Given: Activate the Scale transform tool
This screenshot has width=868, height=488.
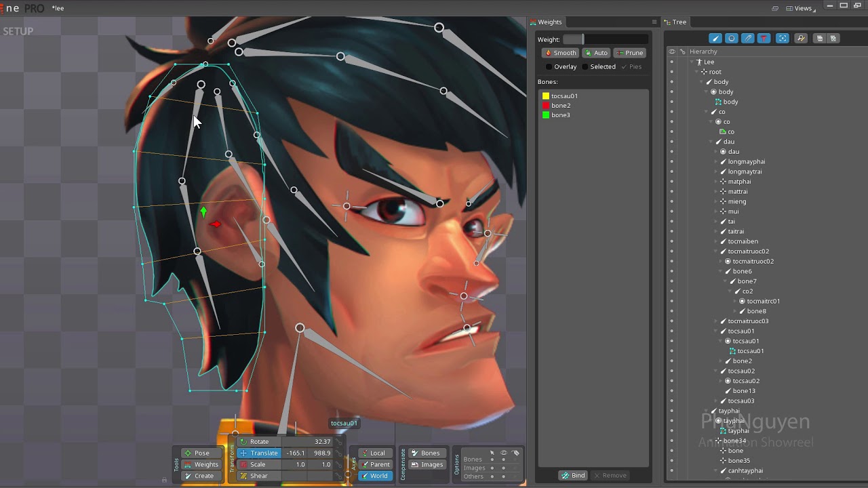Looking at the screenshot, I should [x=258, y=464].
